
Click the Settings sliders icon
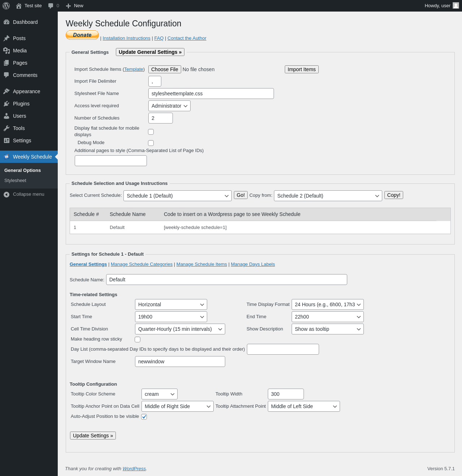(6, 140)
